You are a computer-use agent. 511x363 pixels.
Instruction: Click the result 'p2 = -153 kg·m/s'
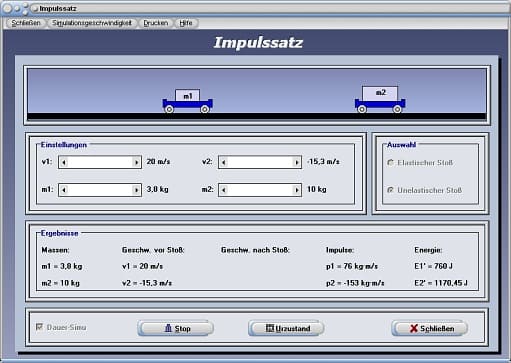[x=355, y=283]
